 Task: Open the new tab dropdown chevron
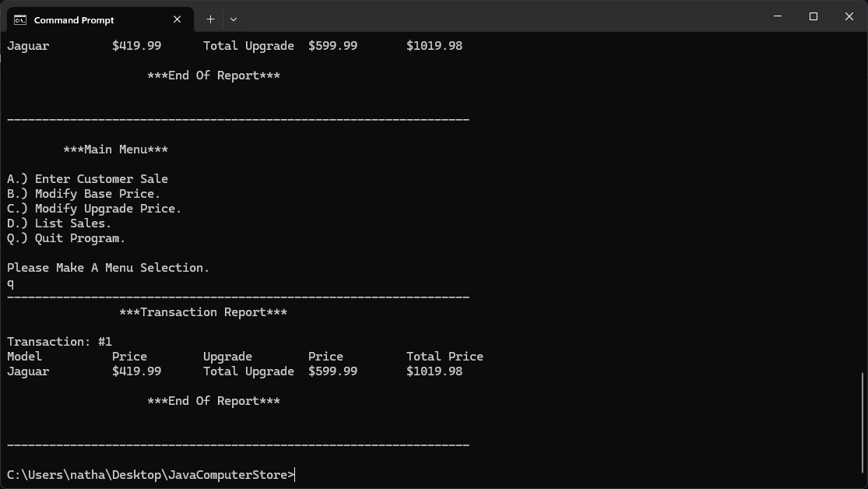click(x=232, y=19)
